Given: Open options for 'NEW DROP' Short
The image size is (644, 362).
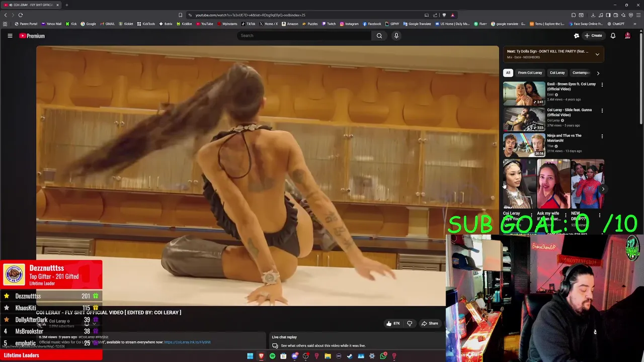Looking at the screenshot, I should click(x=599, y=215).
